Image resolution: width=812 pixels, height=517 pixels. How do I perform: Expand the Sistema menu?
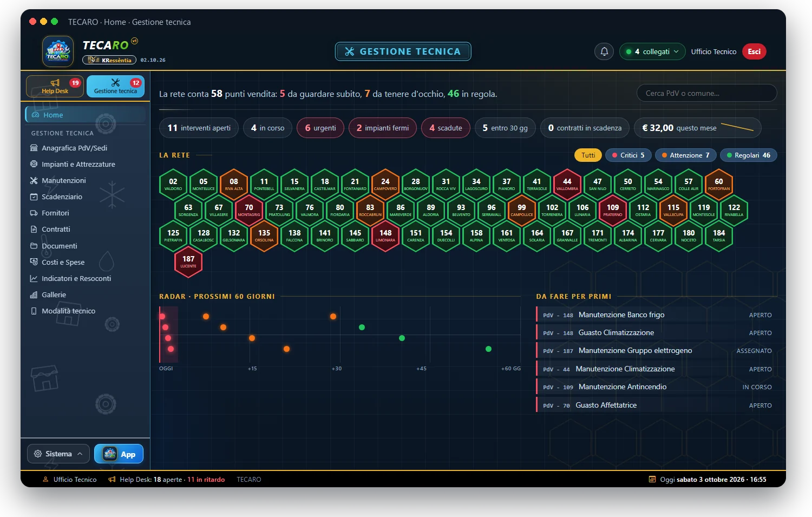pos(58,454)
